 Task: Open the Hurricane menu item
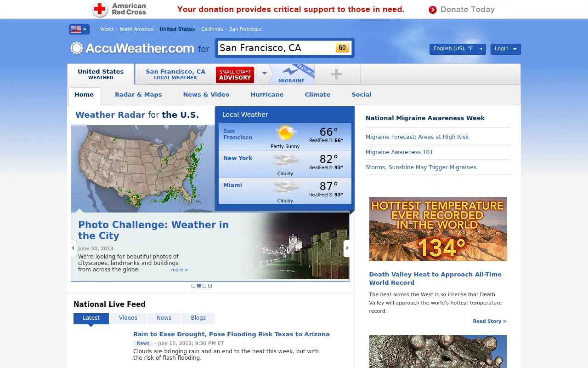[x=267, y=95]
